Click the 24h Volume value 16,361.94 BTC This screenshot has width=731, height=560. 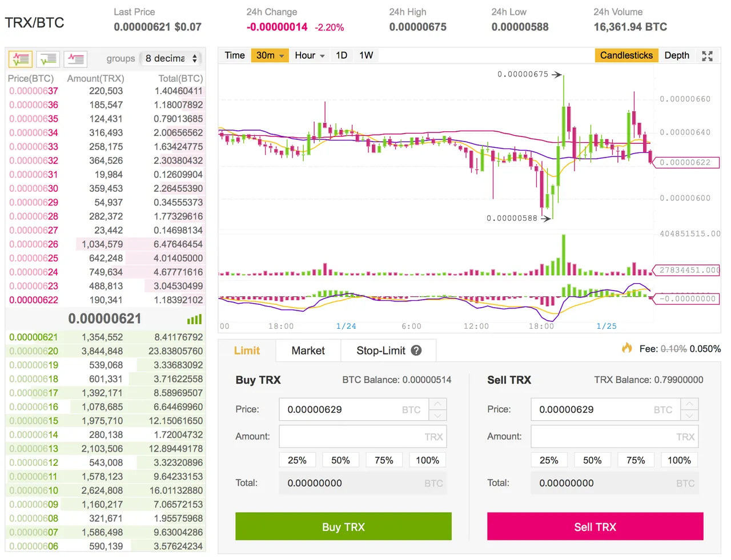tap(630, 27)
